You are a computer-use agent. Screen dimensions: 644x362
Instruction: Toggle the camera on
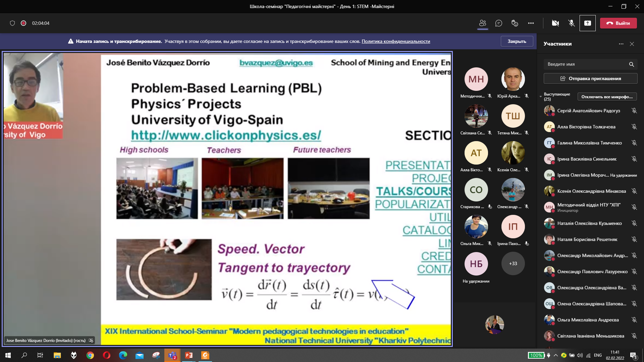(555, 23)
